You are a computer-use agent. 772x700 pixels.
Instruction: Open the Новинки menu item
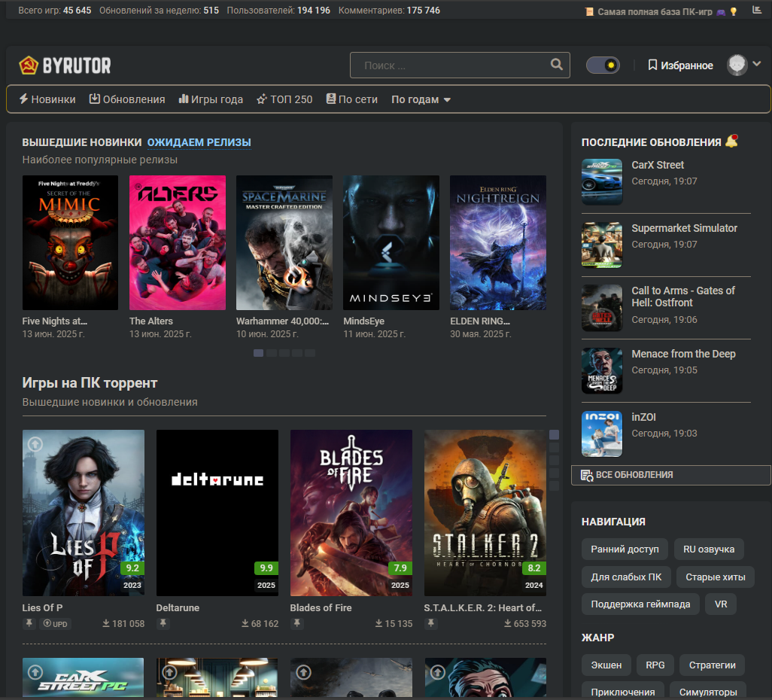click(47, 99)
